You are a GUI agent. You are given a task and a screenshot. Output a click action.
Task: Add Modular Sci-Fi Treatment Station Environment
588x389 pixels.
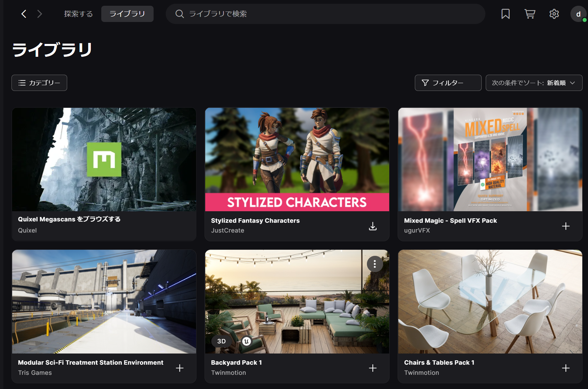point(180,368)
